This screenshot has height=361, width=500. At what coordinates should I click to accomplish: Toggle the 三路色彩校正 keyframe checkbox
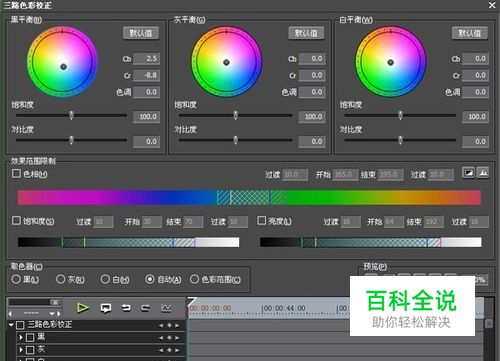(20, 325)
